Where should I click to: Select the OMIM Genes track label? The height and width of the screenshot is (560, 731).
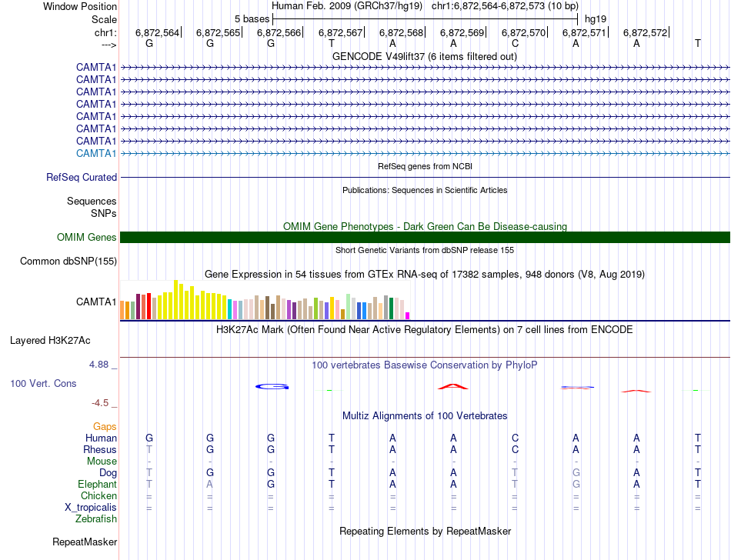click(x=87, y=237)
